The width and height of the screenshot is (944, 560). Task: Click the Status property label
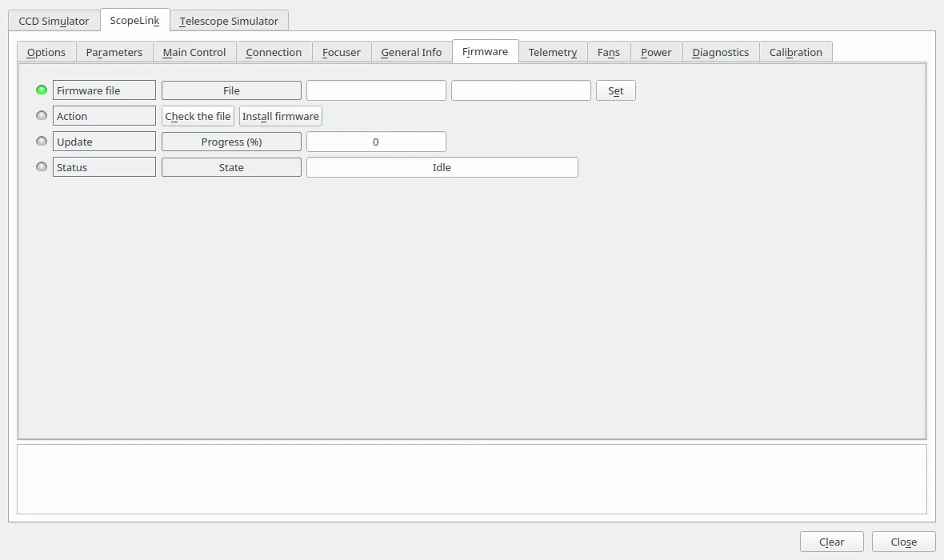(104, 166)
